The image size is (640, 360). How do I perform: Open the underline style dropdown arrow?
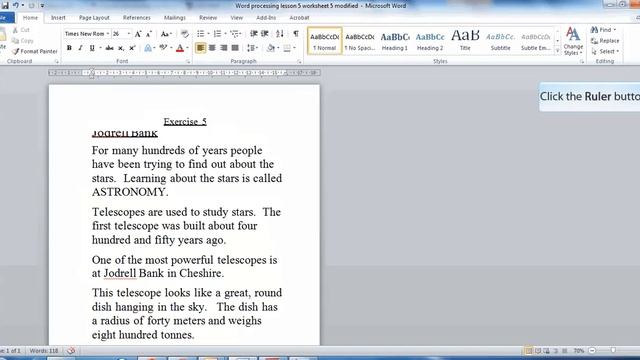pyautogui.click(x=100, y=48)
